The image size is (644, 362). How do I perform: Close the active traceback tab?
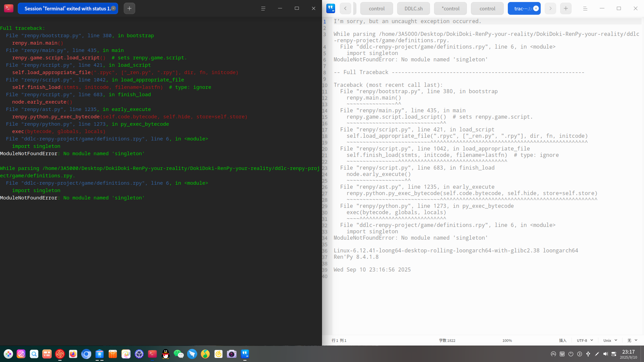click(536, 8)
